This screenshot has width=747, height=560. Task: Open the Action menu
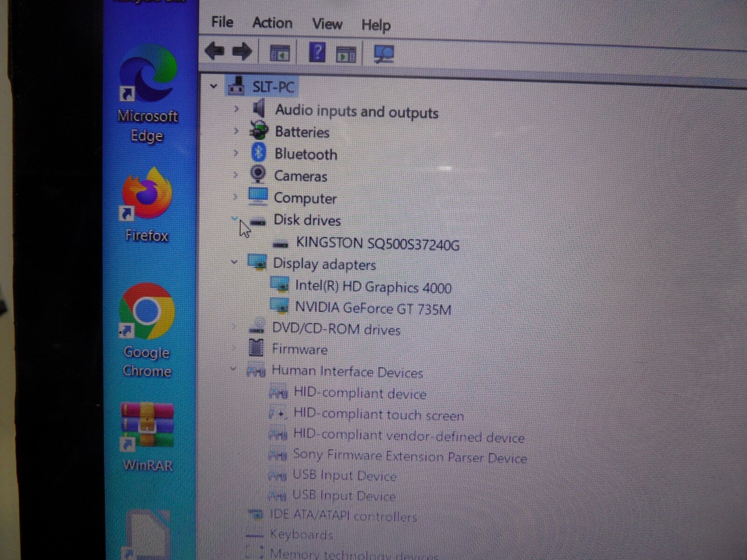coord(272,23)
